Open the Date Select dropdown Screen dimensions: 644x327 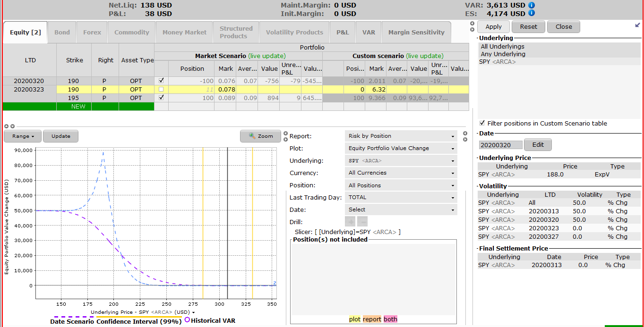pyautogui.click(x=401, y=210)
